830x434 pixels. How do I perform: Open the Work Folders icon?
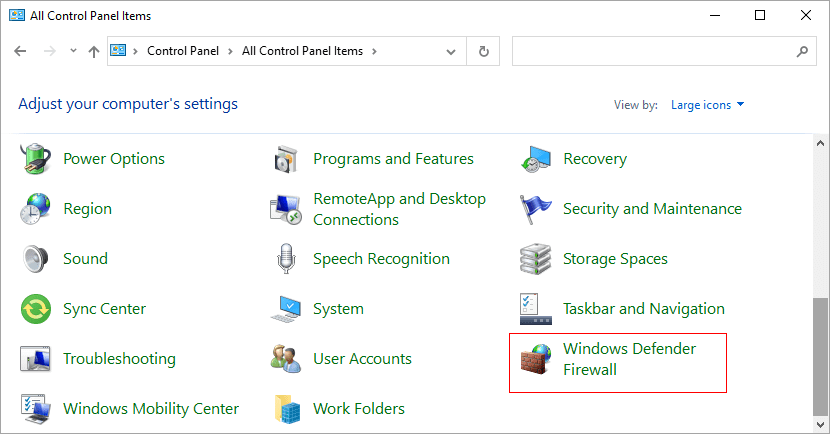pos(287,409)
